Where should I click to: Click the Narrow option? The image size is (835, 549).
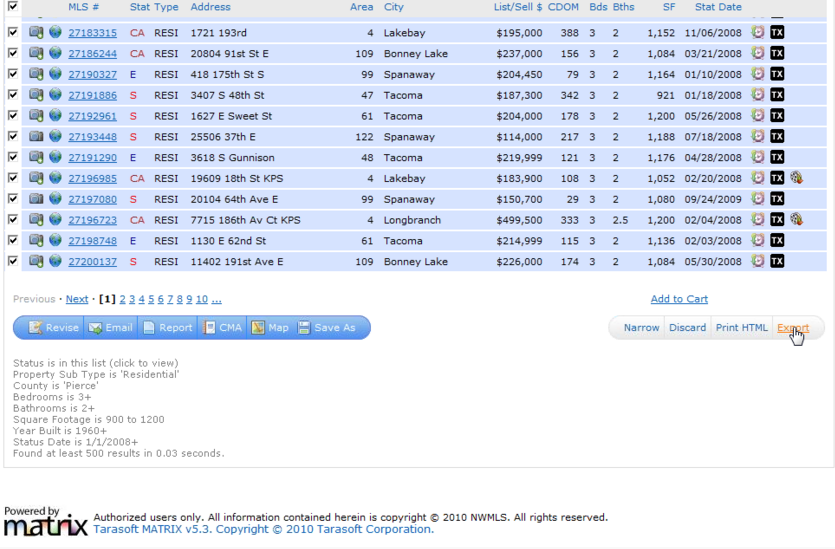point(641,328)
